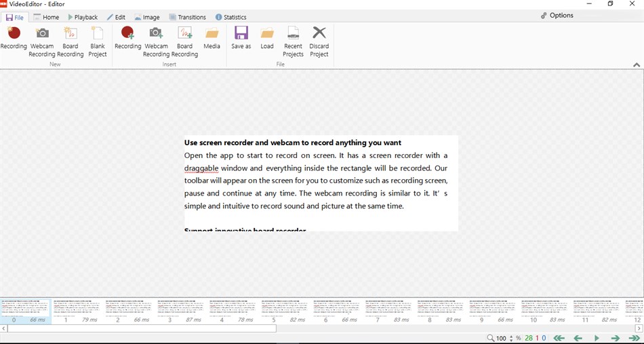Start a new screen Recording in New group

click(x=14, y=38)
